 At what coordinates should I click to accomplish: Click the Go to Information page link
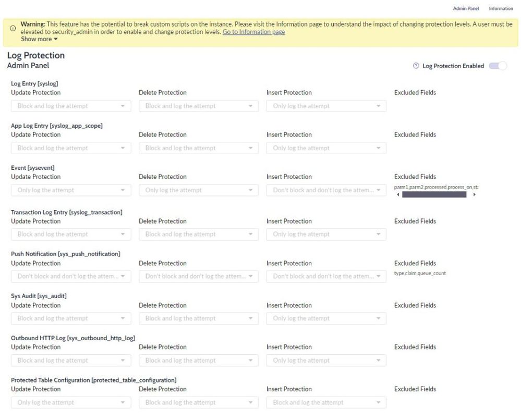click(x=254, y=32)
